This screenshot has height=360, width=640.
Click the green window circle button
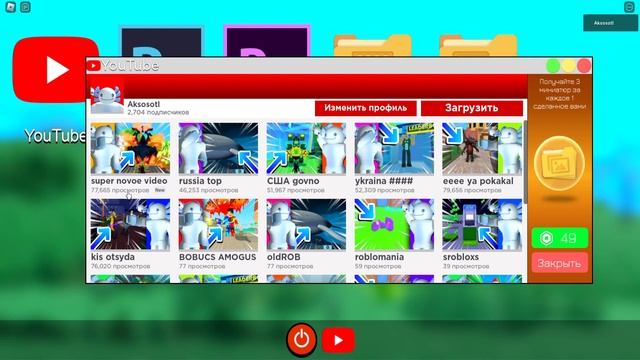(553, 65)
